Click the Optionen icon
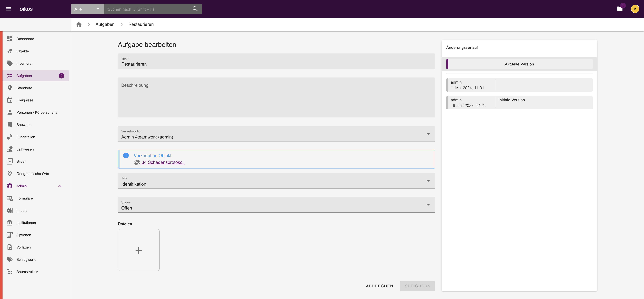Screen dimensions: 644x299 (x=10, y=235)
